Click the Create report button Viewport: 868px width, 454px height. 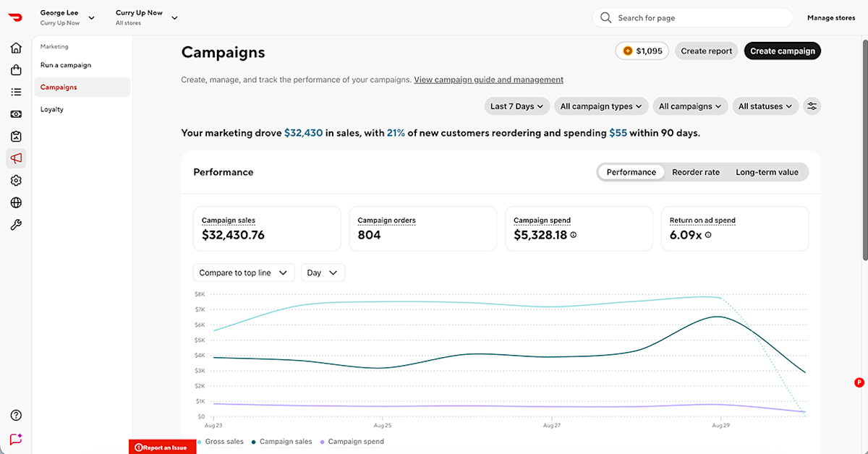click(x=707, y=51)
